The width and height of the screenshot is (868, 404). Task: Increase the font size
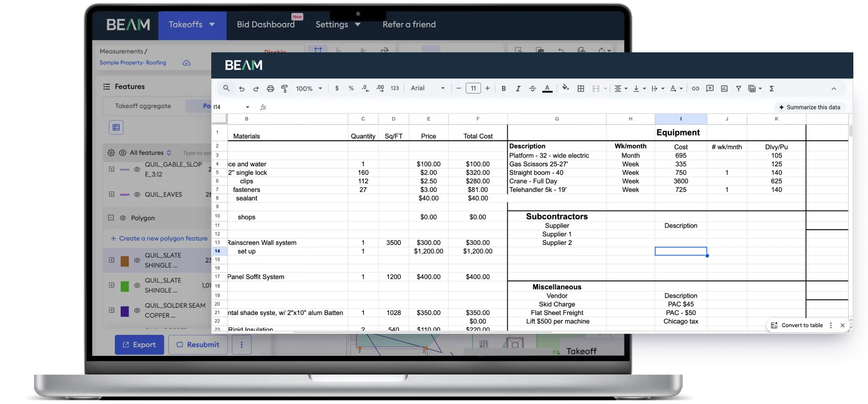pyautogui.click(x=487, y=88)
